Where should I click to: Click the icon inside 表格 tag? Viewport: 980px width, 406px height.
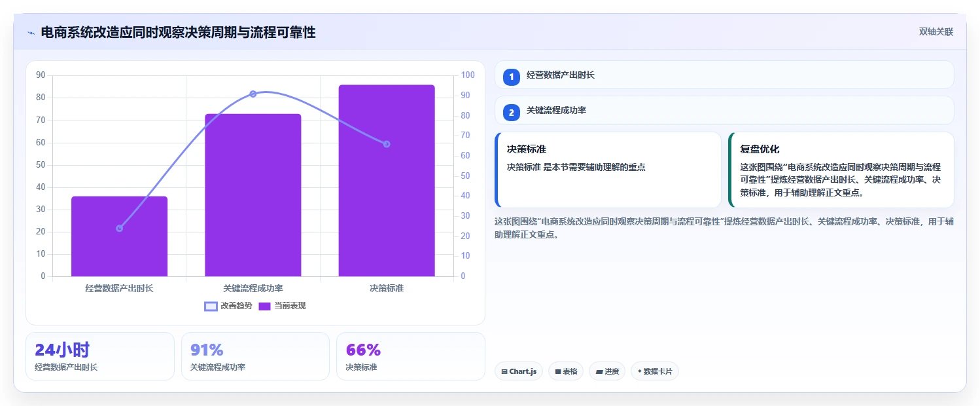tap(558, 371)
